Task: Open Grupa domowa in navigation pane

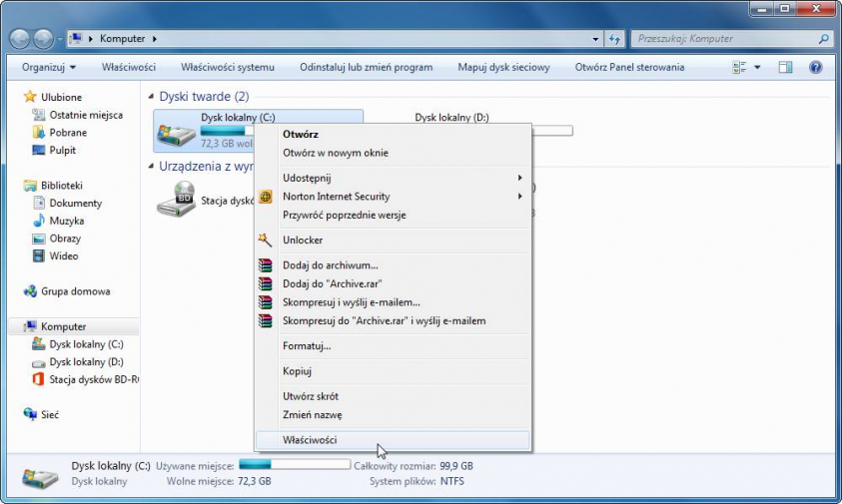Action: (x=75, y=291)
